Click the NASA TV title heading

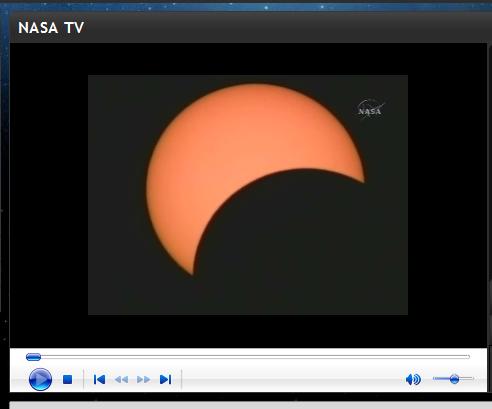[x=51, y=28]
